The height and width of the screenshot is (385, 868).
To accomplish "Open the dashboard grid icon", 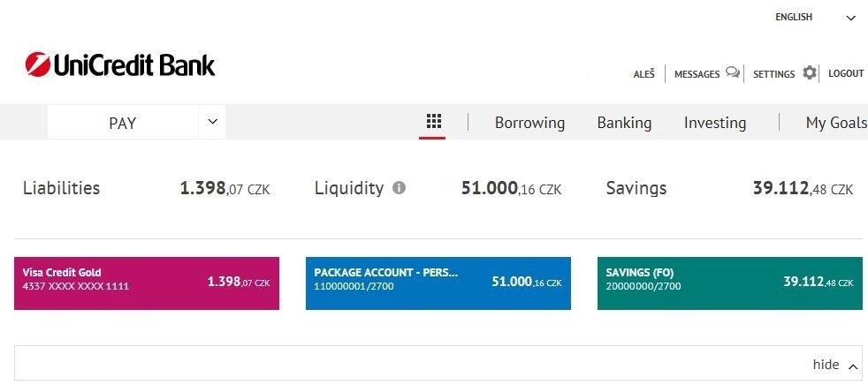I will click(433, 121).
